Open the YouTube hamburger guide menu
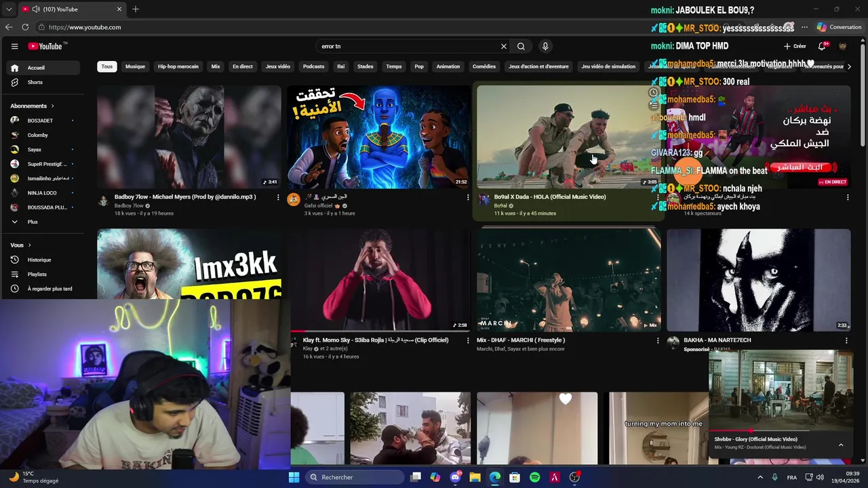 click(x=14, y=46)
